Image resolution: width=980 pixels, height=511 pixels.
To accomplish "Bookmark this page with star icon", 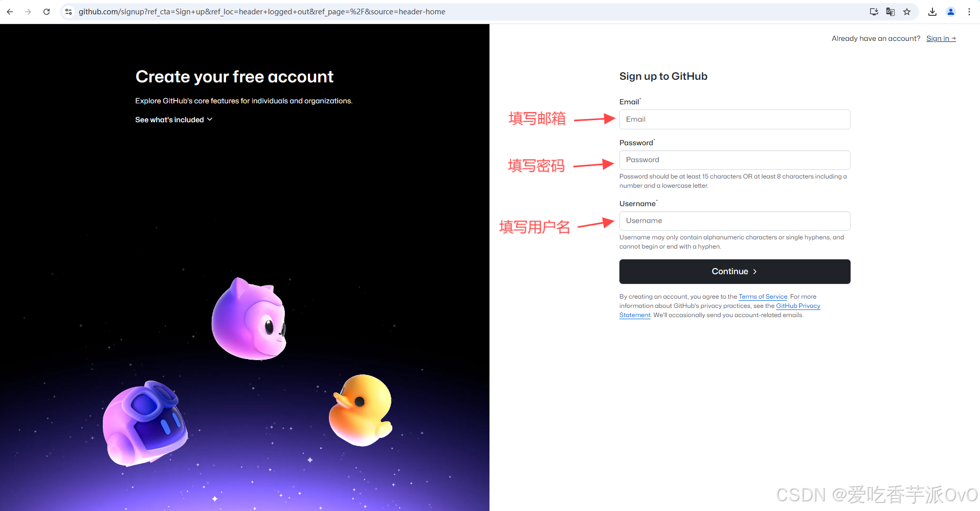I will click(907, 12).
